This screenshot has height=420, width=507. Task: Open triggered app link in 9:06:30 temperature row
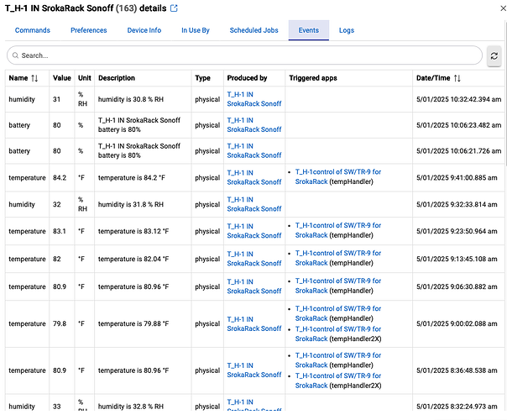pyautogui.click(x=338, y=286)
